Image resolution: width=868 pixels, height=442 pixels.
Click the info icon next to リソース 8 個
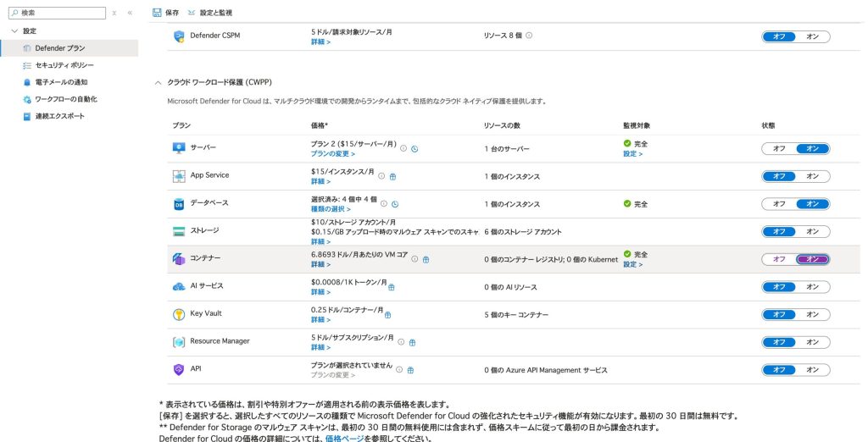[529, 36]
